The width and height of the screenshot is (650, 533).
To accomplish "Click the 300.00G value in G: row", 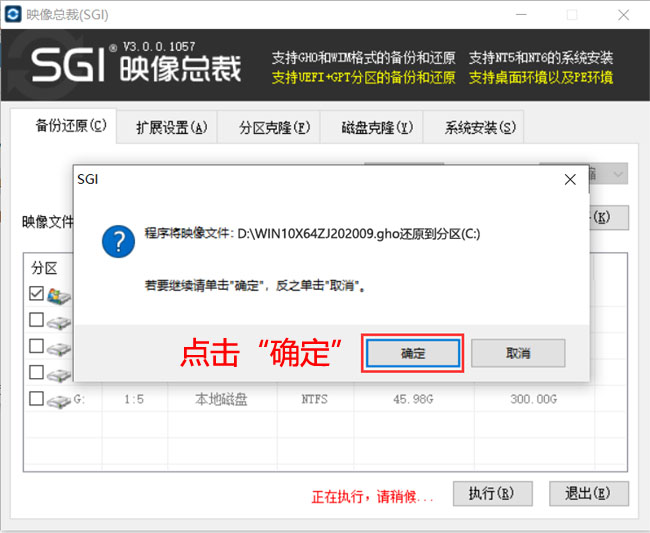I will [534, 399].
